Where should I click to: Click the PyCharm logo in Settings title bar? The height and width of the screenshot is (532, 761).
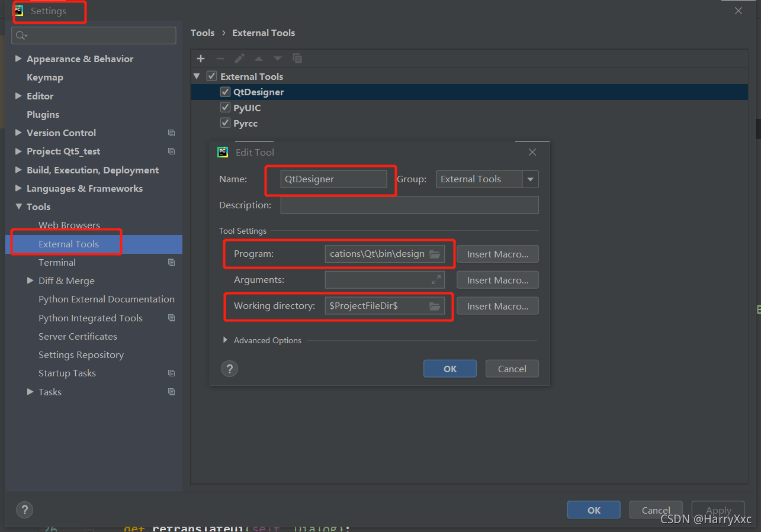19,11
